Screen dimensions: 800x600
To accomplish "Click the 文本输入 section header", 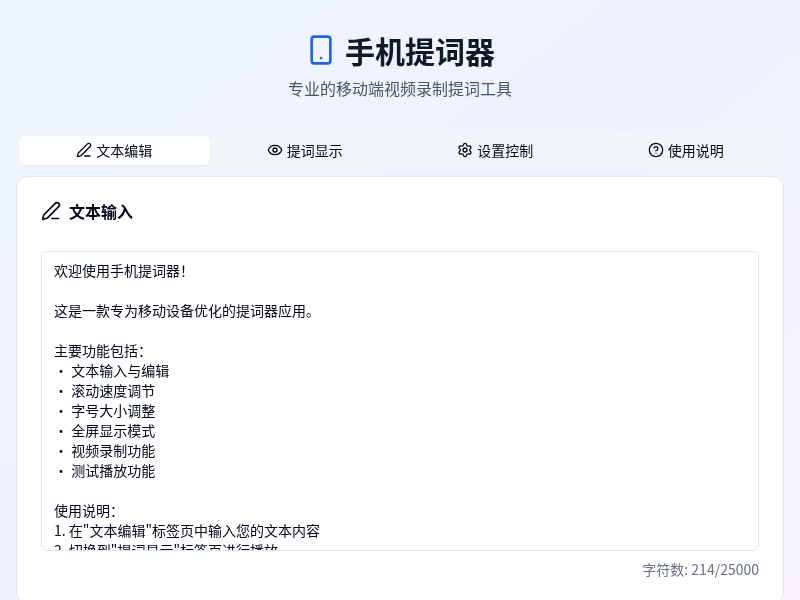I will coord(100,213).
